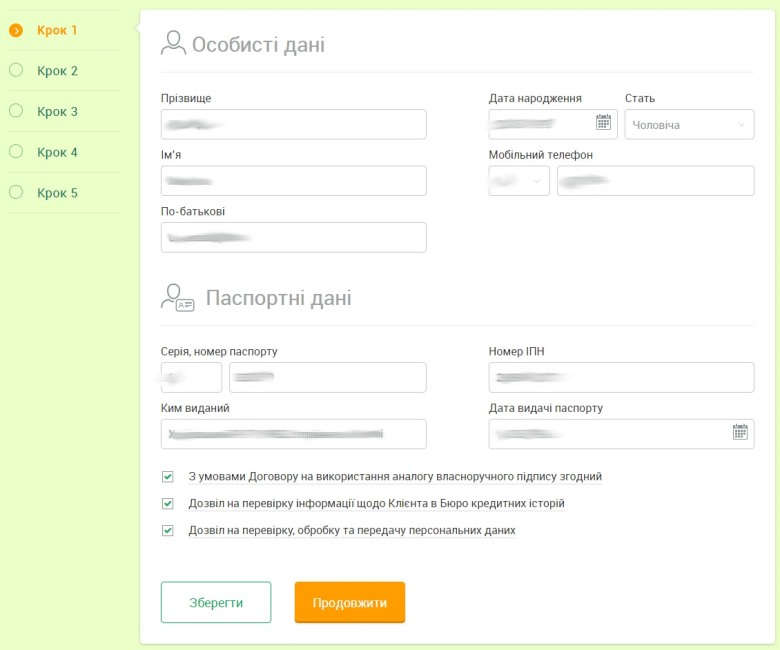Screen dimensions: 780x650
Task: Select the Крок 1 active step marker icon
Action: click(16, 30)
